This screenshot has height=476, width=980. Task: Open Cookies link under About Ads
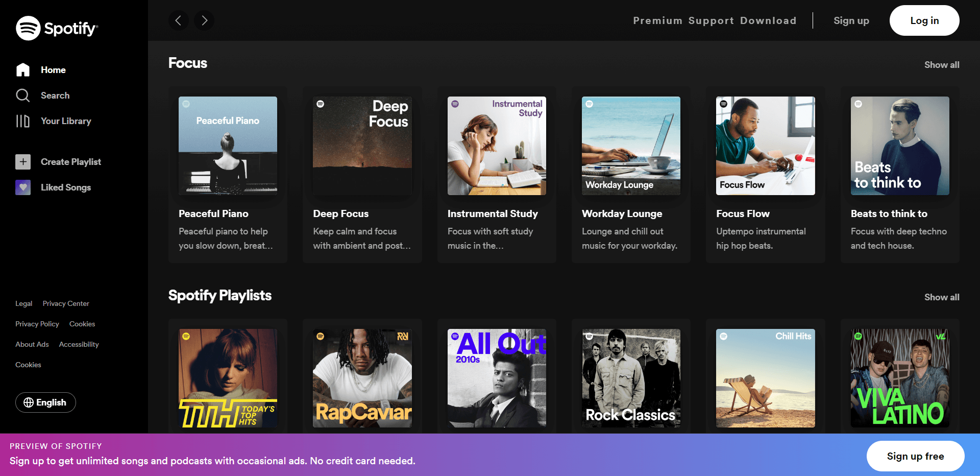[x=28, y=365]
